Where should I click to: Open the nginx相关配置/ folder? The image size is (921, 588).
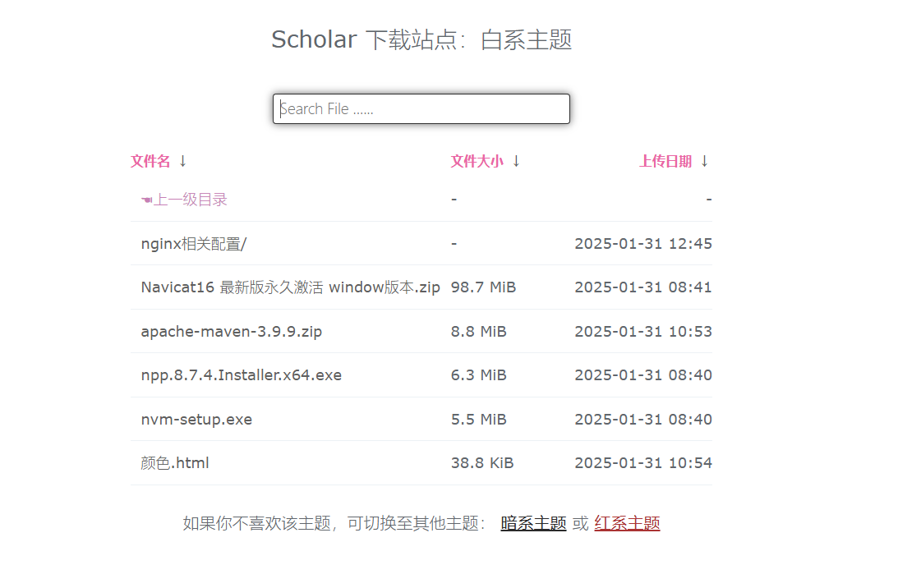coord(194,244)
